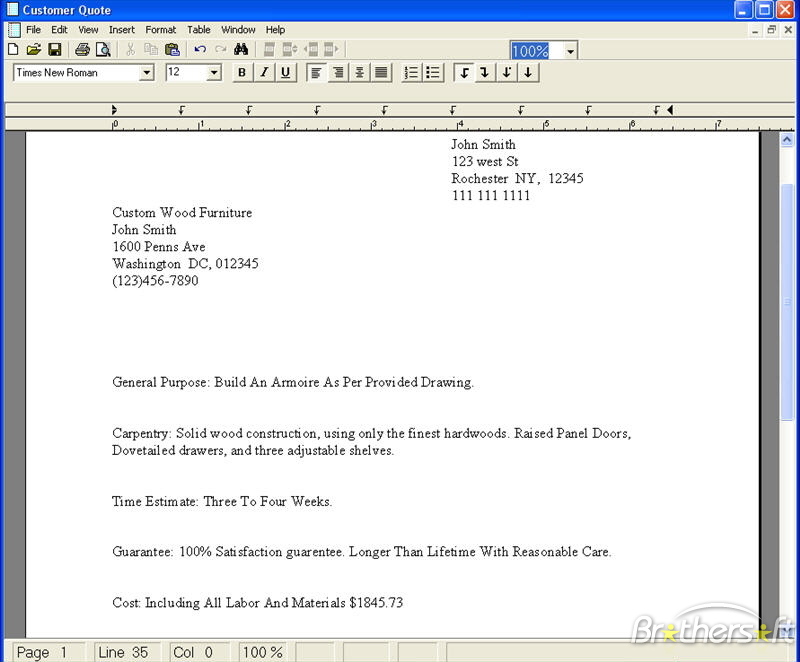Expand the Times New Roman font dropdown
The width and height of the screenshot is (800, 662).
point(146,72)
